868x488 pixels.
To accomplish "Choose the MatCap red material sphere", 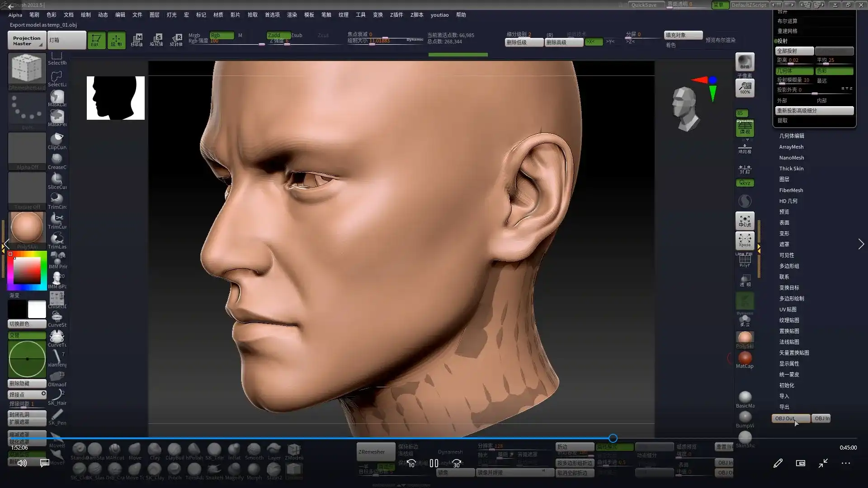I will [745, 358].
